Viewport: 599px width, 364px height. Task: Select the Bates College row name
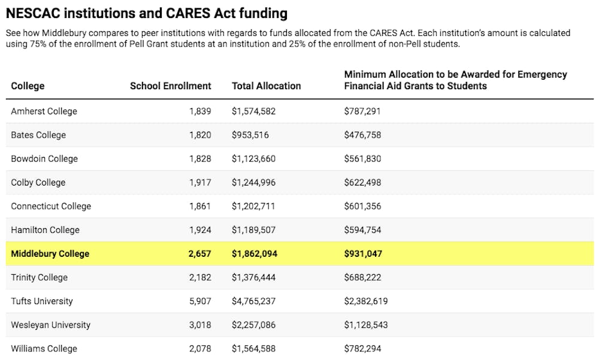[x=38, y=135]
